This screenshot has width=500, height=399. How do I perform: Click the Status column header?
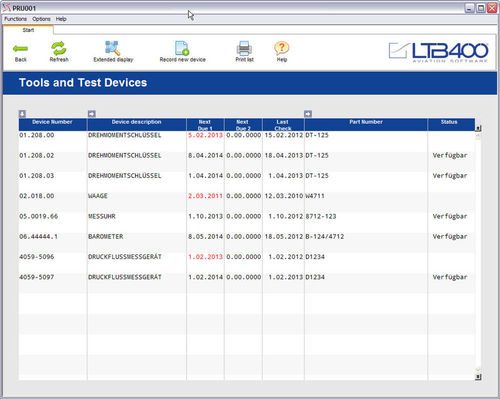pos(451,124)
